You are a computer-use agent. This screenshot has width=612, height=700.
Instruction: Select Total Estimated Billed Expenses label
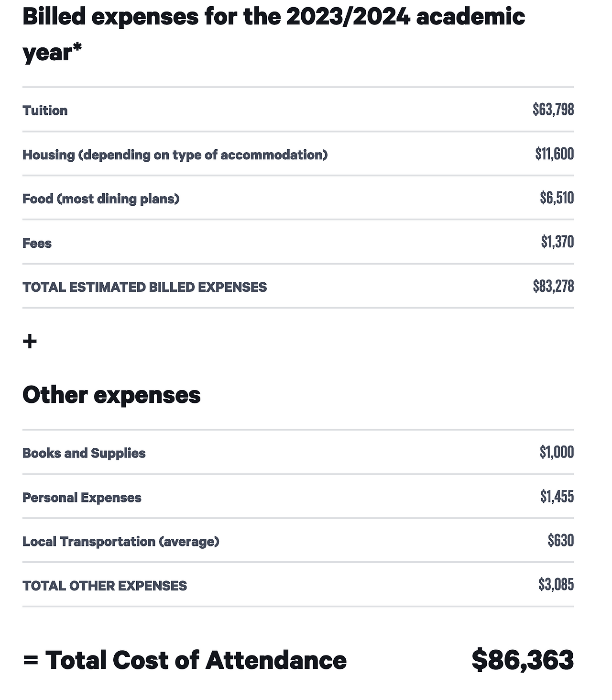pos(144,287)
